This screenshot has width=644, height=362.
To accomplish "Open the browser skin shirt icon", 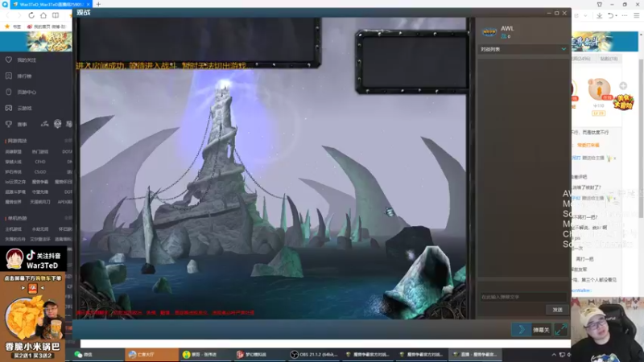I will pyautogui.click(x=599, y=5).
